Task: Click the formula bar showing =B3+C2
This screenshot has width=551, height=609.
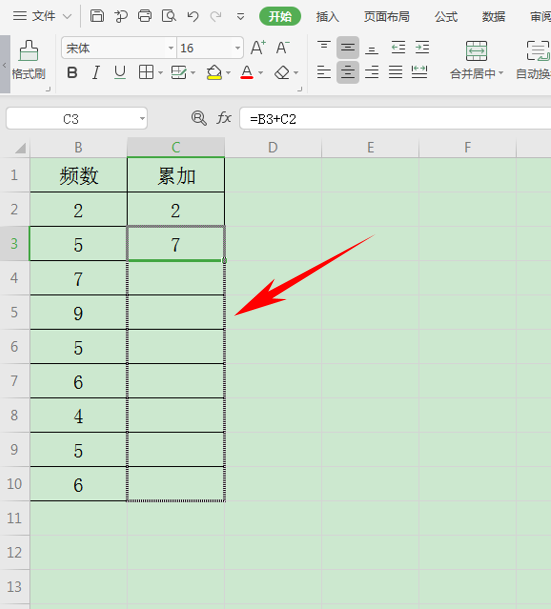Action: 395,118
